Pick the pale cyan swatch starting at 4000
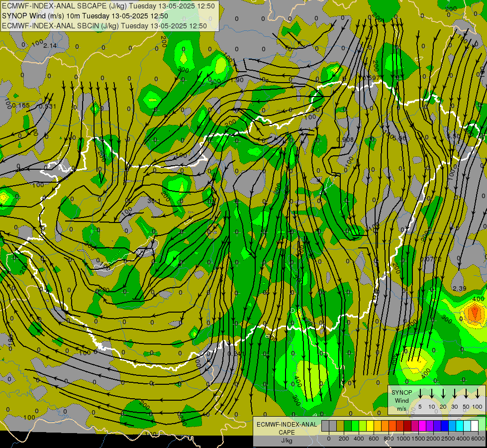 pos(467,426)
